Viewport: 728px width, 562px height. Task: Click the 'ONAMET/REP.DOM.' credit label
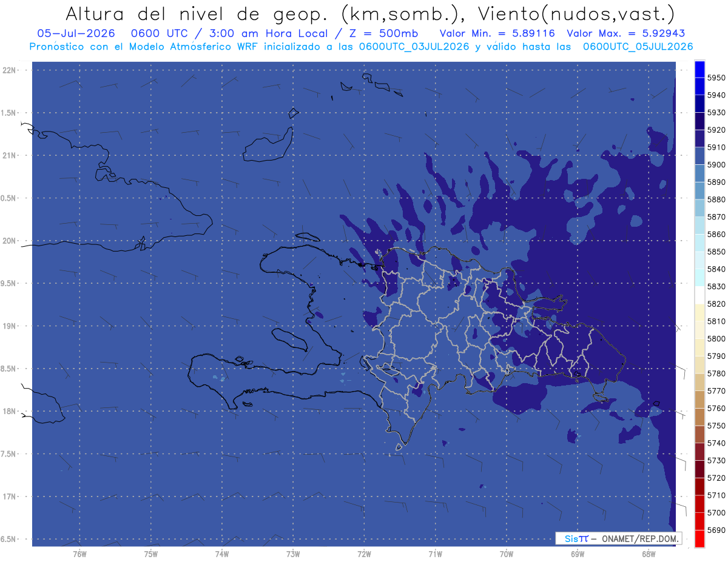639,538
